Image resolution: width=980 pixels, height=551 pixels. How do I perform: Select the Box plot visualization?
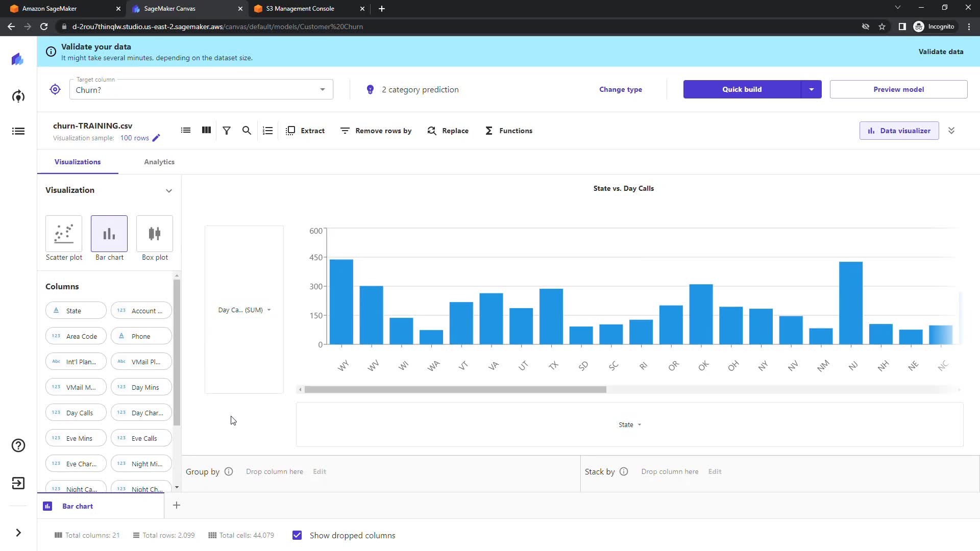click(155, 234)
